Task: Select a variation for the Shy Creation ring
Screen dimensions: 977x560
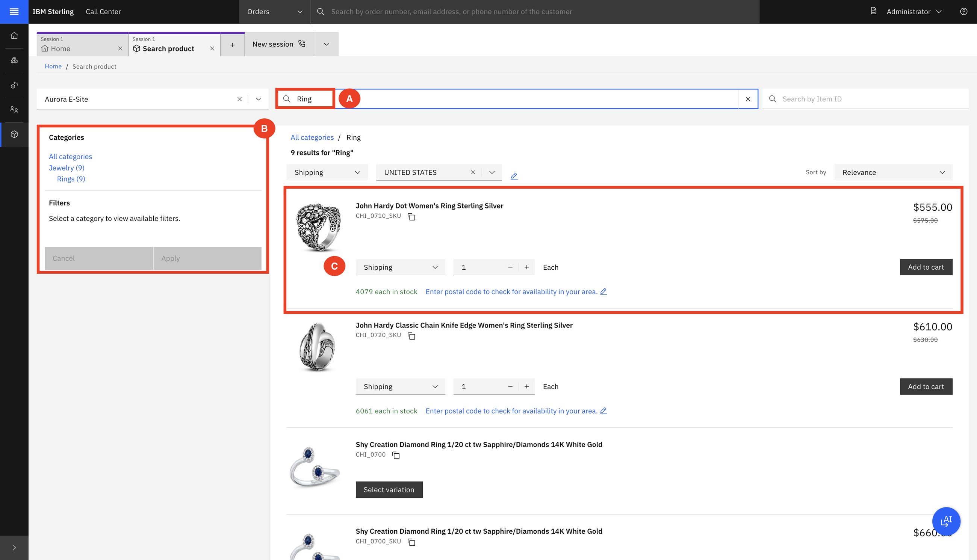Action: (x=389, y=490)
